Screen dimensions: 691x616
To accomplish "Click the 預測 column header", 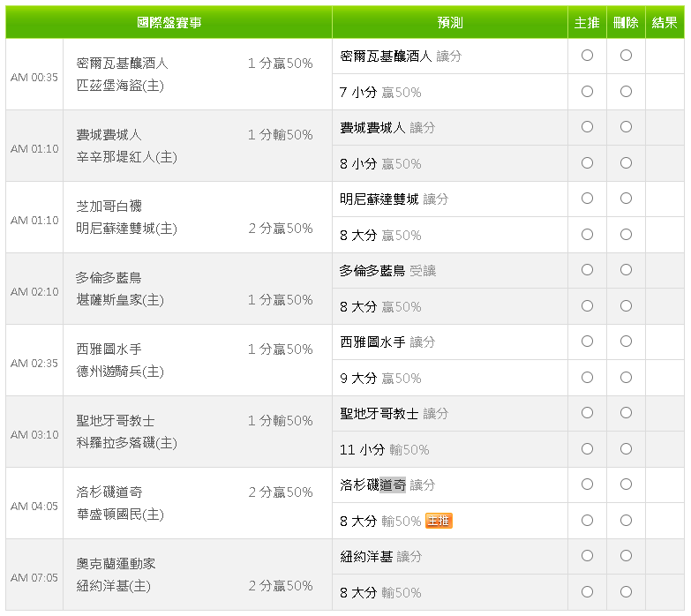I will (x=450, y=22).
